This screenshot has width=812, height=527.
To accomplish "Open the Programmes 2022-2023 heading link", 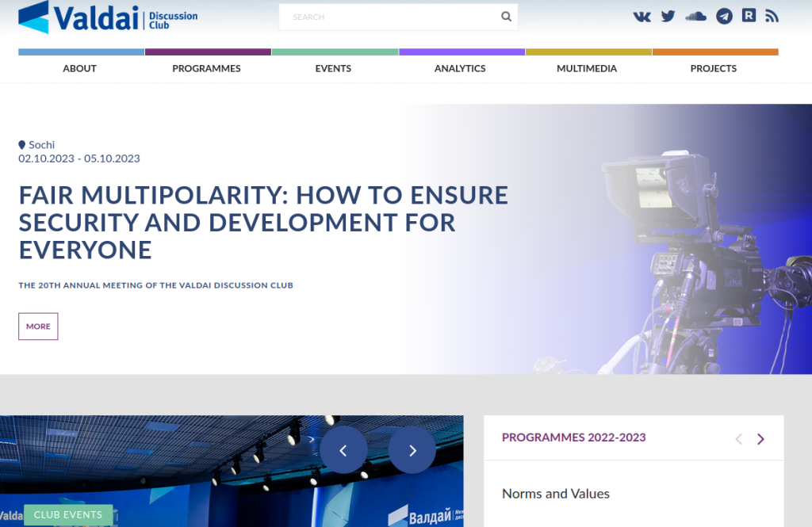I will click(574, 437).
